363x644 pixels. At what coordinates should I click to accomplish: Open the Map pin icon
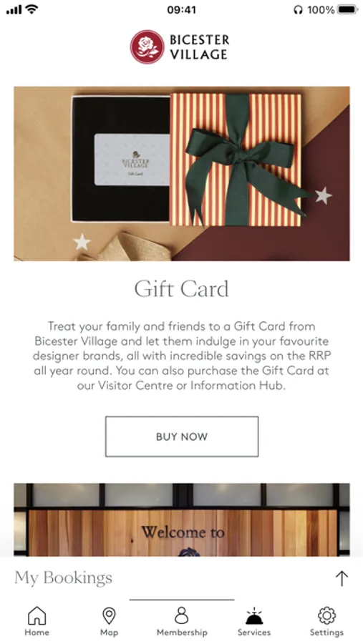coord(109,615)
